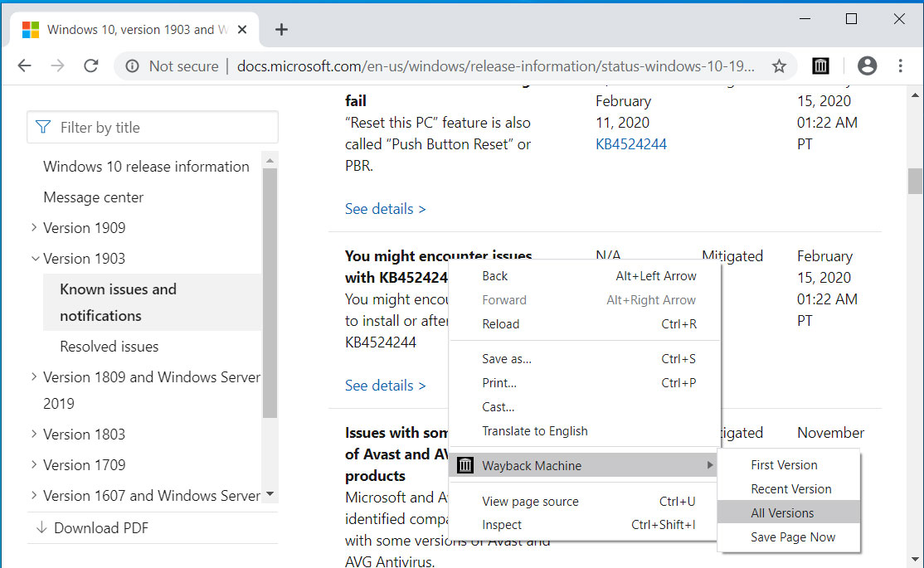Select Translate to English
The image size is (924, 568).
584,431
